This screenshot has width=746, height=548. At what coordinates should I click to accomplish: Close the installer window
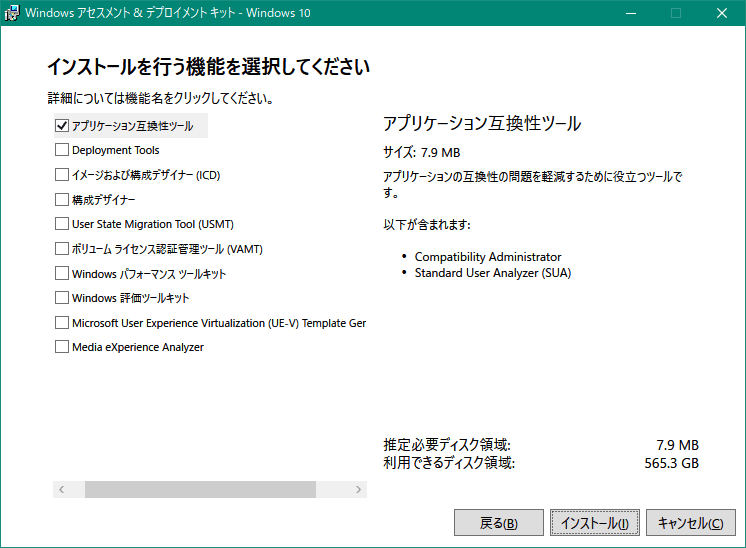[722, 13]
